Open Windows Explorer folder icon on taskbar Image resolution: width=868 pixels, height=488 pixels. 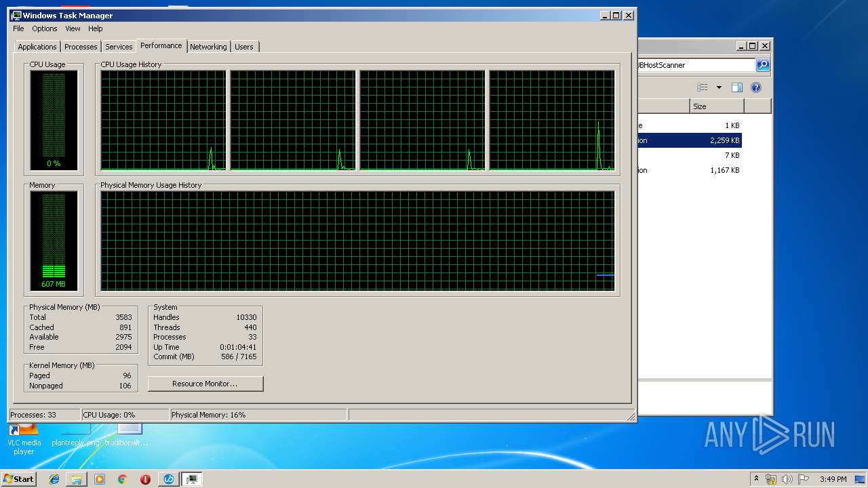(77, 479)
